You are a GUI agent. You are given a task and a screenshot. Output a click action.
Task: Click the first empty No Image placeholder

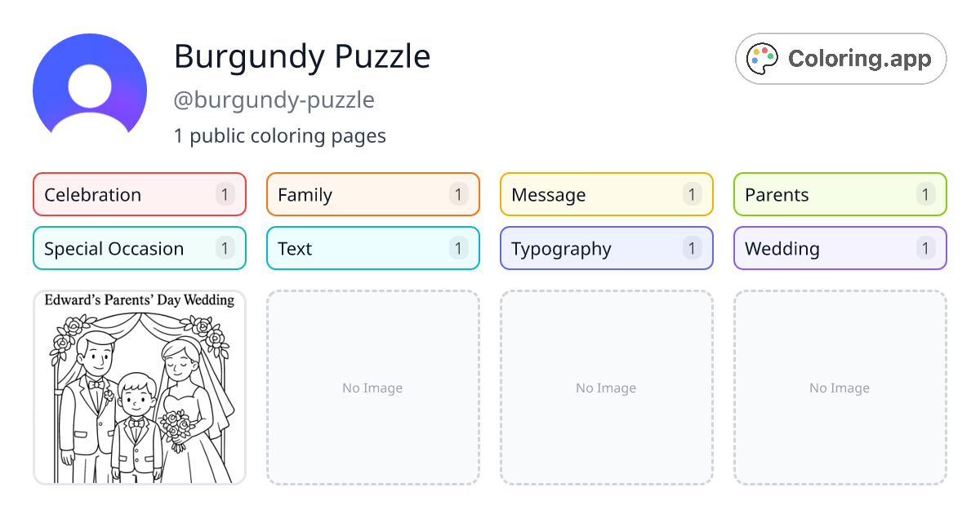(x=372, y=388)
